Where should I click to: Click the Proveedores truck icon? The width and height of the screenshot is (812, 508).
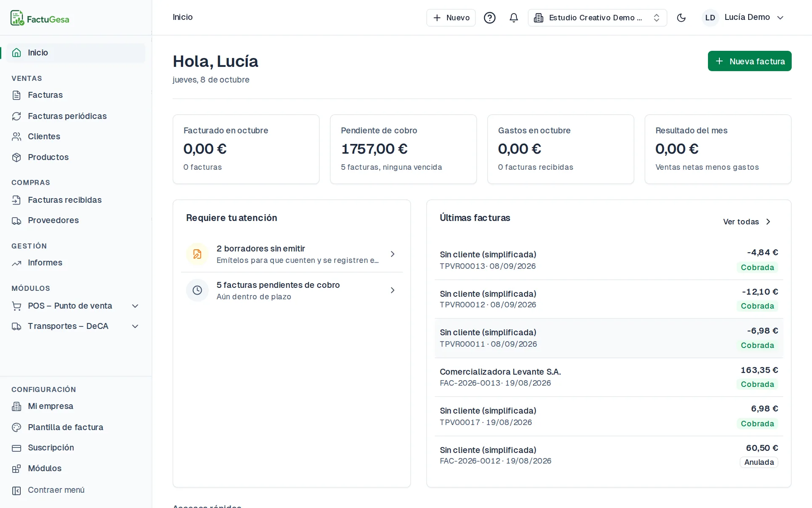click(16, 221)
